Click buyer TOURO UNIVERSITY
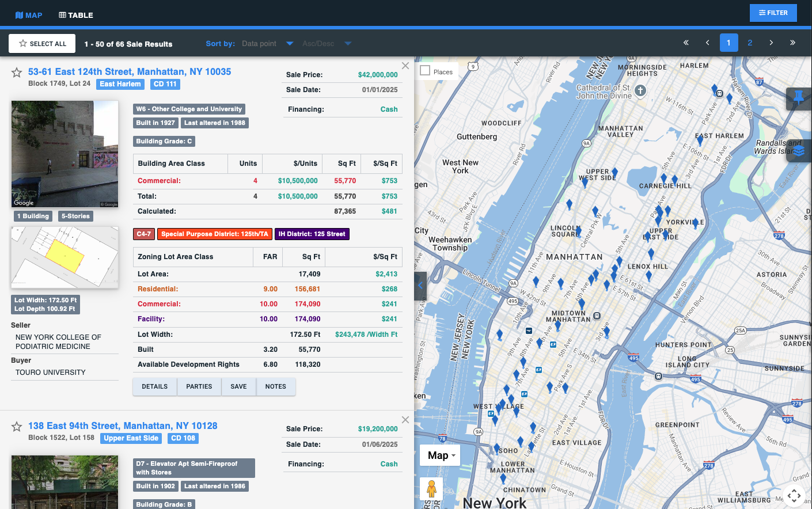 point(51,373)
